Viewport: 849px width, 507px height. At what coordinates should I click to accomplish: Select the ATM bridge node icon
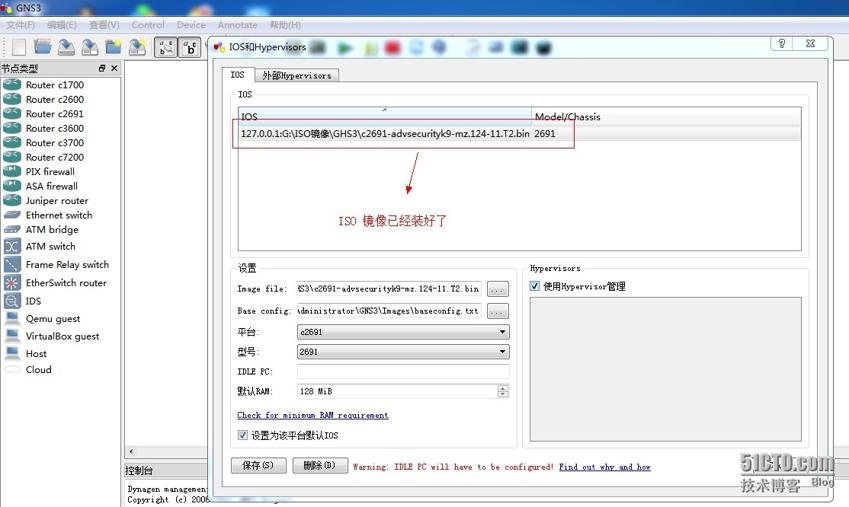pos(12,230)
